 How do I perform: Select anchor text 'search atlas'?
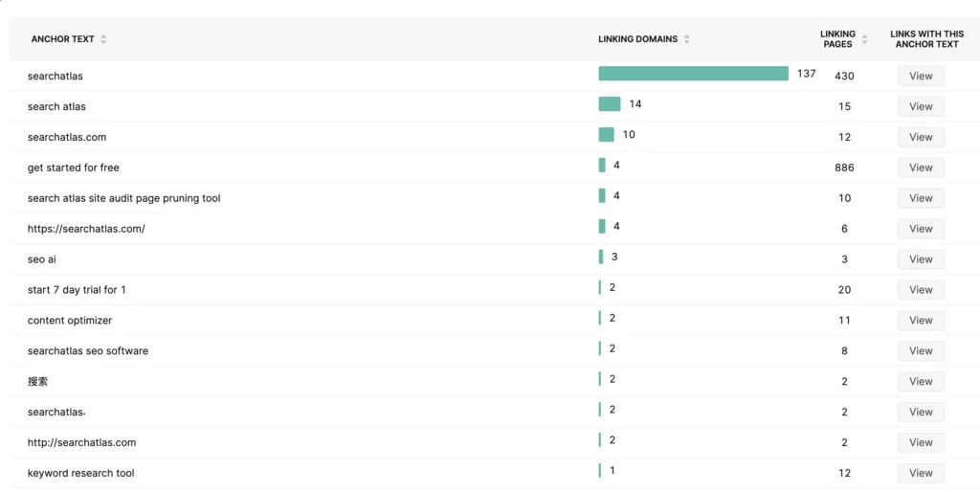pos(56,106)
